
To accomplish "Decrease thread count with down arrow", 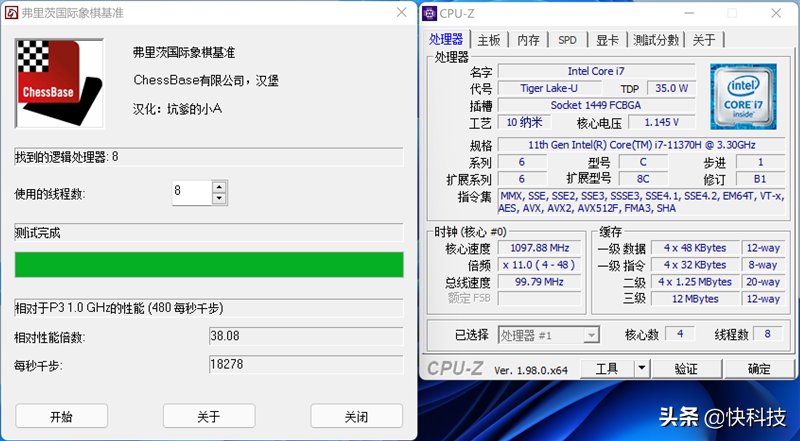I will click(219, 199).
